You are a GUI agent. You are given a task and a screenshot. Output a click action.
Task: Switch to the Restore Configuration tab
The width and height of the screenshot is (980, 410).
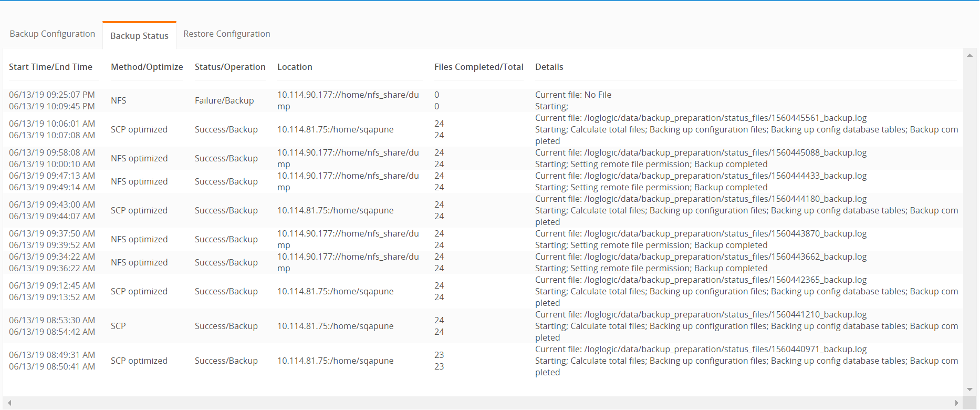tap(226, 34)
